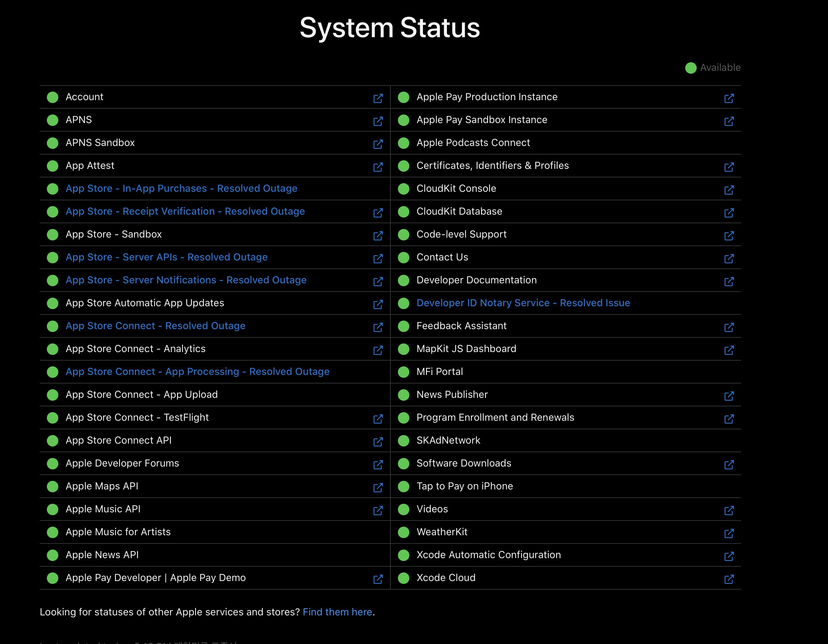The image size is (828, 644).
Task: Click external link icon beside APNS Sandbox
Action: [378, 144]
